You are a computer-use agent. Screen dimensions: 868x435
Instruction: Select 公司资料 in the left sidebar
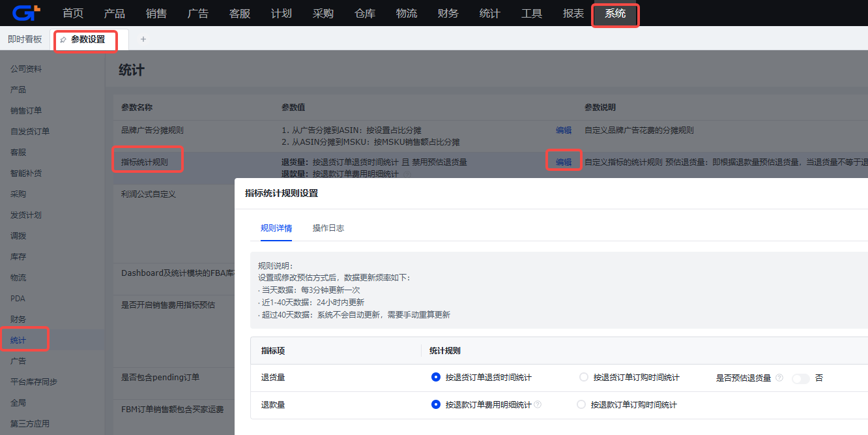click(26, 69)
